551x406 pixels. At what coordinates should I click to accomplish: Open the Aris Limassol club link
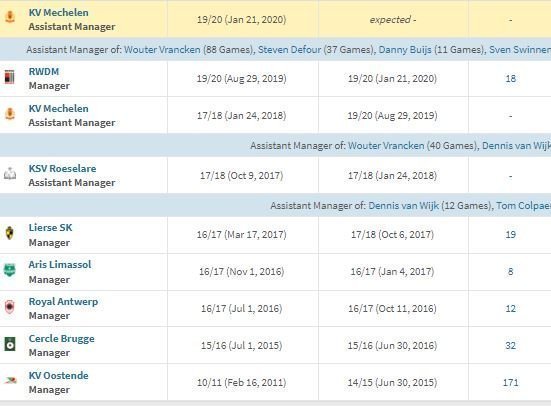60,265
